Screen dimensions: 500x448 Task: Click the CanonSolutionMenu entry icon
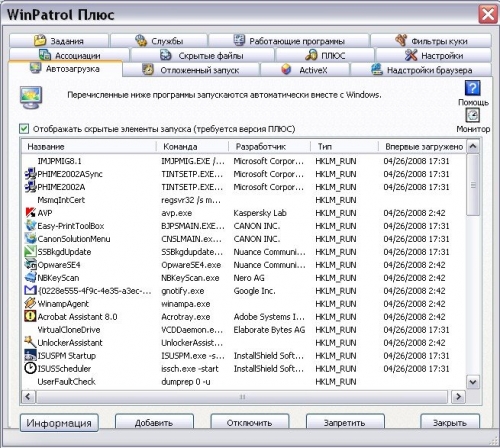point(30,238)
